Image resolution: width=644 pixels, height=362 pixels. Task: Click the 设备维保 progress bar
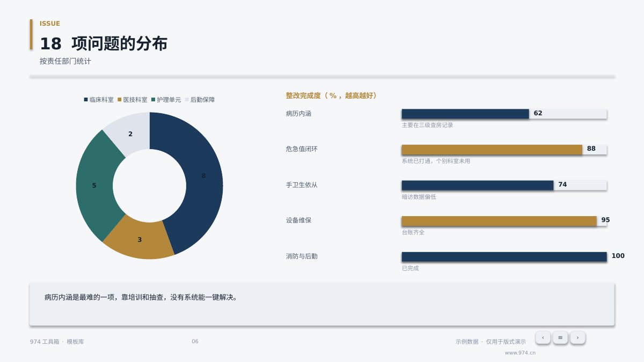[504, 221]
